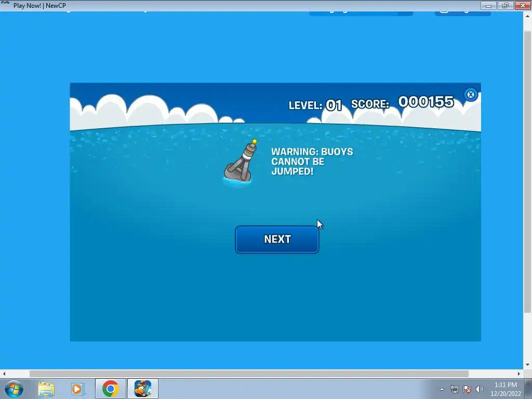The image size is (532, 399).
Task: Launch Windows Media Player from the taskbar
Action: [77, 389]
